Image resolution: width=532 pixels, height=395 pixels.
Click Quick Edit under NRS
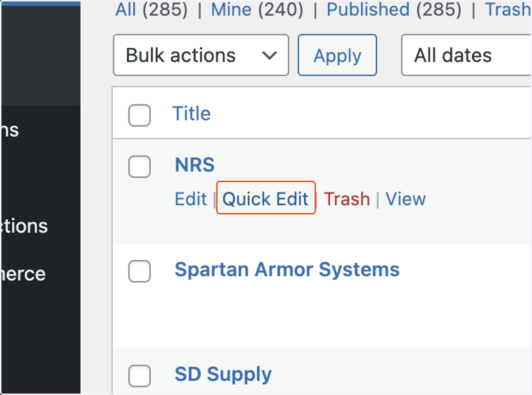[x=266, y=199]
